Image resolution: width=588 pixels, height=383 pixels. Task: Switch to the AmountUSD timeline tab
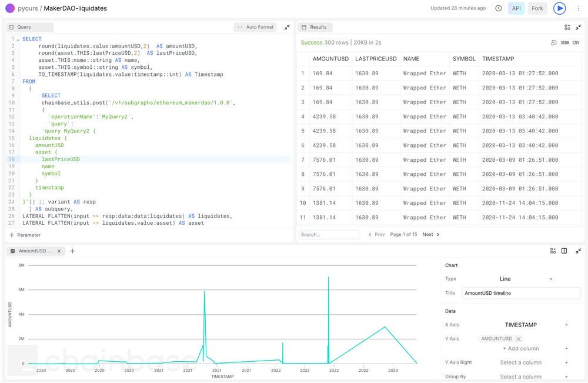point(34,251)
